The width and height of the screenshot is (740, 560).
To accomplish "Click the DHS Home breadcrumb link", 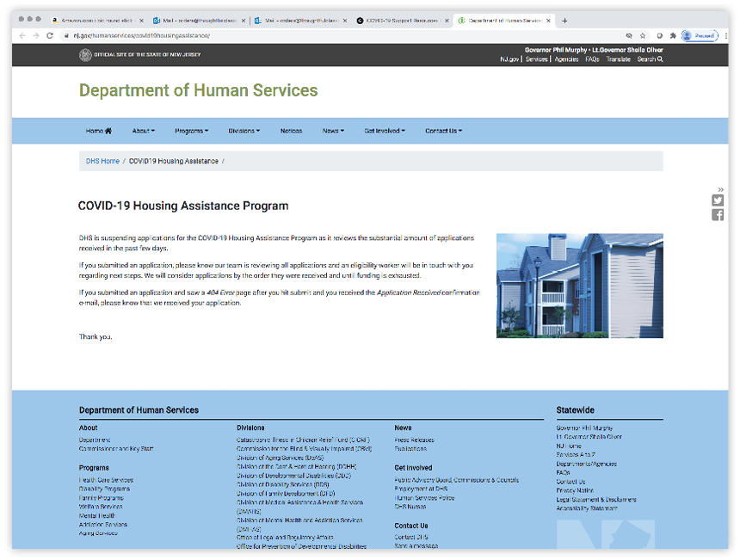I will (x=102, y=161).
